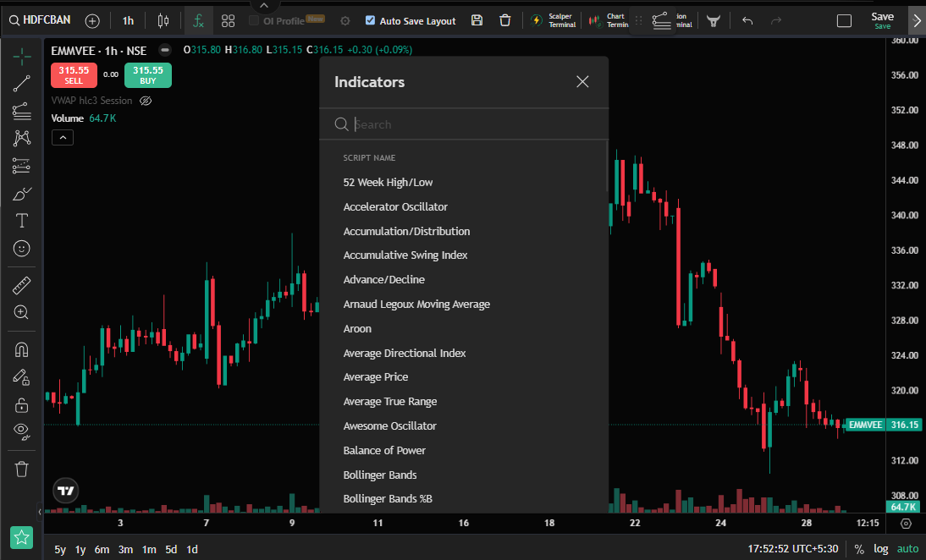Screen dimensions: 926x560
Task: Select the ruler measure tool
Action: [22, 286]
